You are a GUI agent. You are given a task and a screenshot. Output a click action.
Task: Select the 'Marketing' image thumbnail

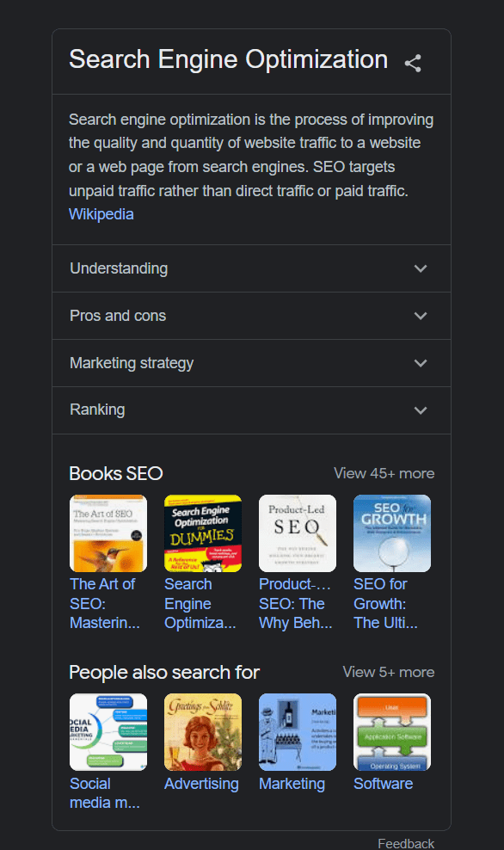coord(297,731)
